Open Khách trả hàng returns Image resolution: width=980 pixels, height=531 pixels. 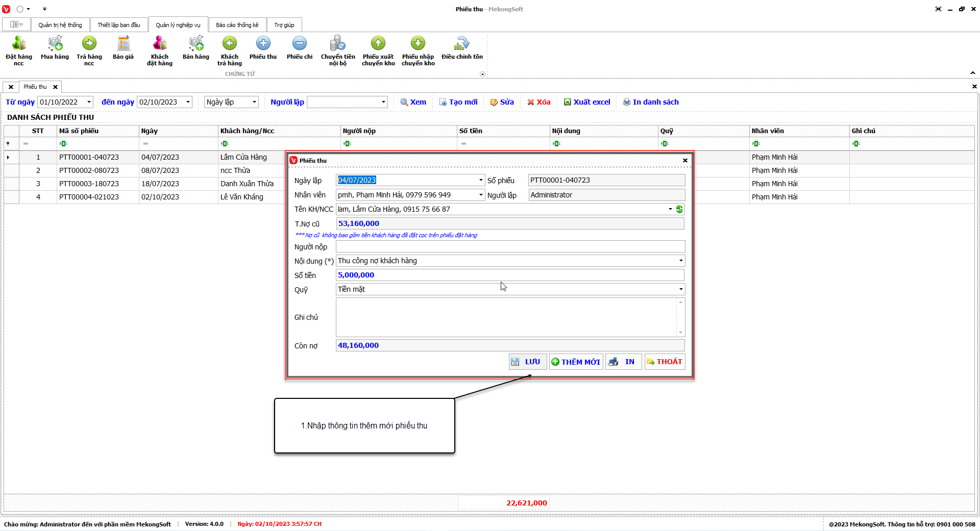(230, 50)
